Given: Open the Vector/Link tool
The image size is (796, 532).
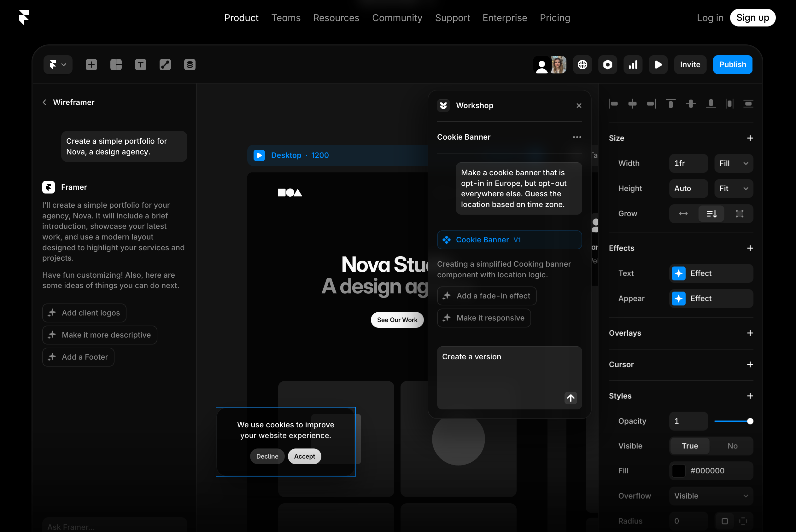Looking at the screenshot, I should 165,65.
